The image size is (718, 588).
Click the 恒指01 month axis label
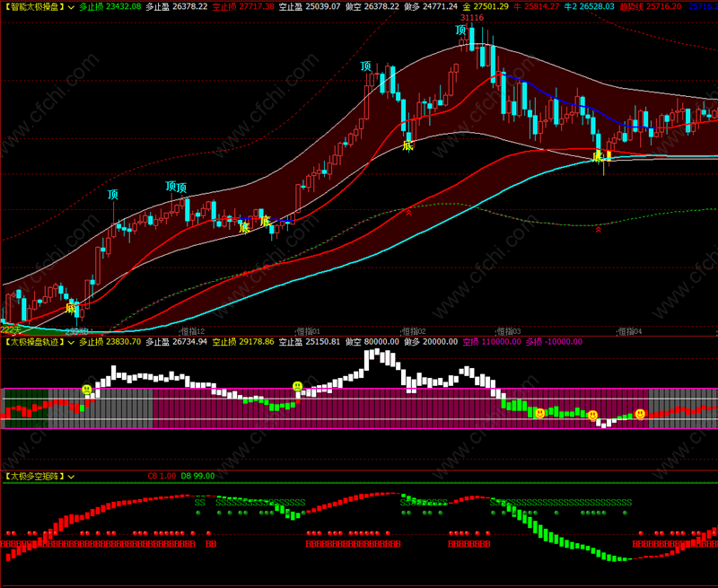pos(308,331)
